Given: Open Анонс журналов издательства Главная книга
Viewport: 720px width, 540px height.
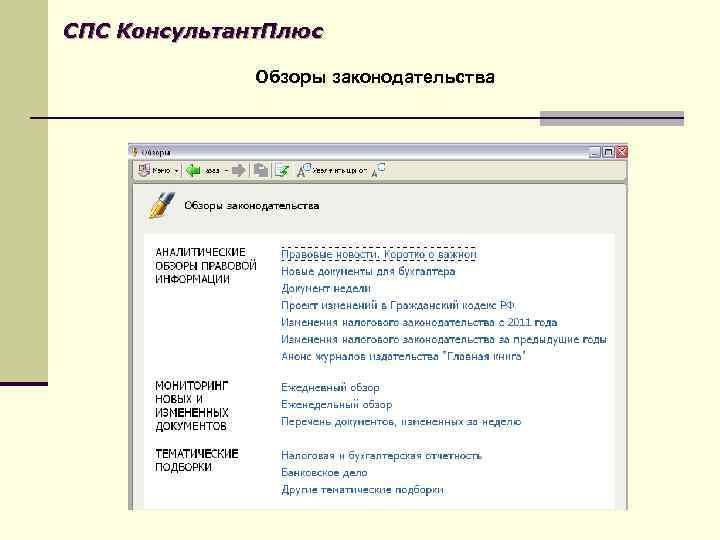Looking at the screenshot, I should coord(403,356).
